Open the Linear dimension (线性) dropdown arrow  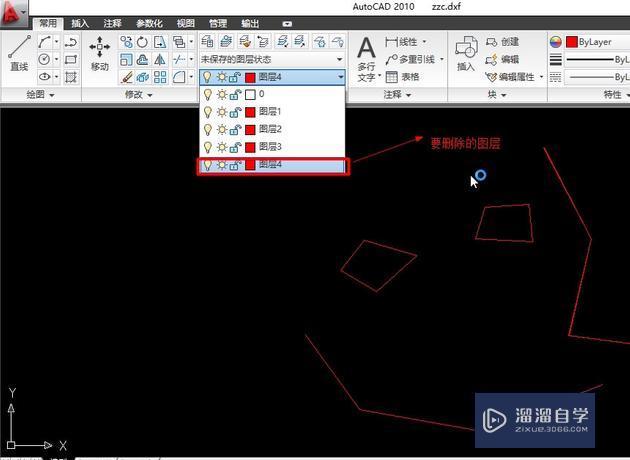pos(424,42)
